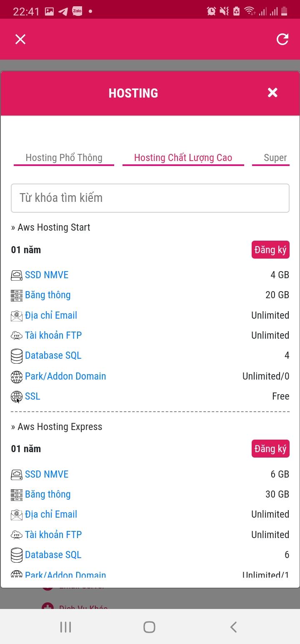Tap the Android home navigation button
300x644 pixels.
[x=149, y=627]
